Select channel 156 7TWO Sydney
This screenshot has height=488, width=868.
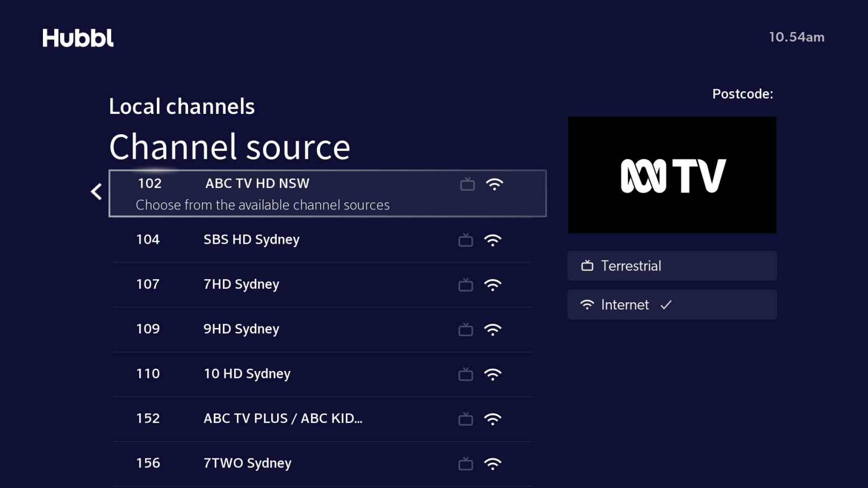pos(322,463)
